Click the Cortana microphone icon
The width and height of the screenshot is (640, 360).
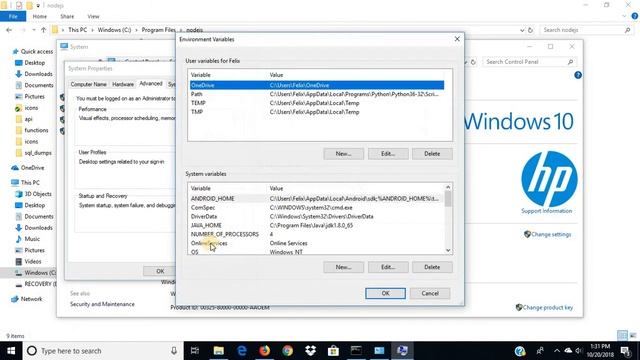click(174, 351)
